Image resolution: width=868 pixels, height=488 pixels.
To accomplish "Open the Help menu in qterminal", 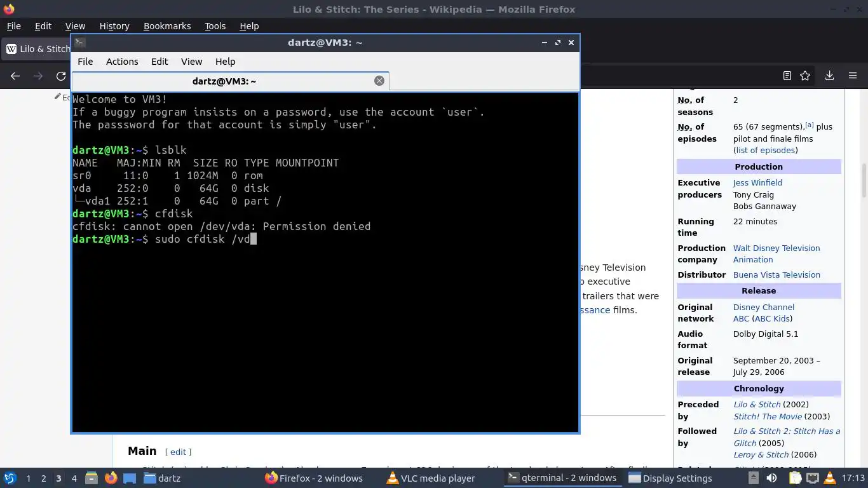I will pos(225,62).
